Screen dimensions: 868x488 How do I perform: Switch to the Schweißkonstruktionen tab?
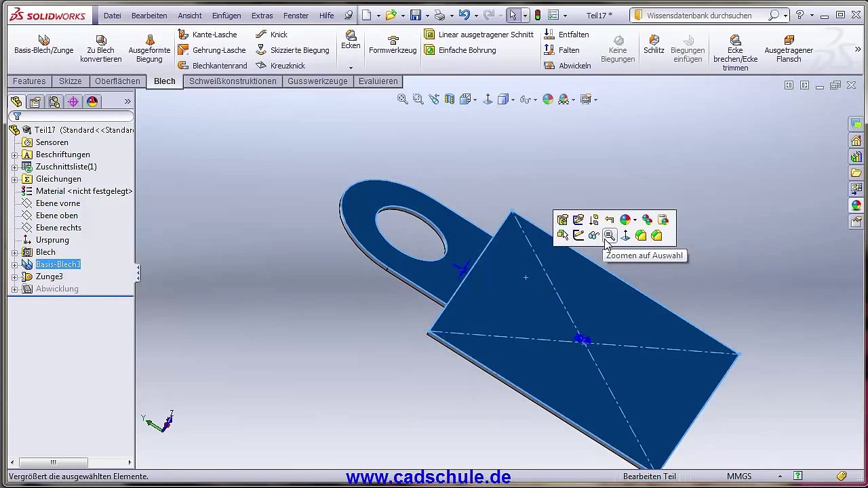tap(233, 81)
